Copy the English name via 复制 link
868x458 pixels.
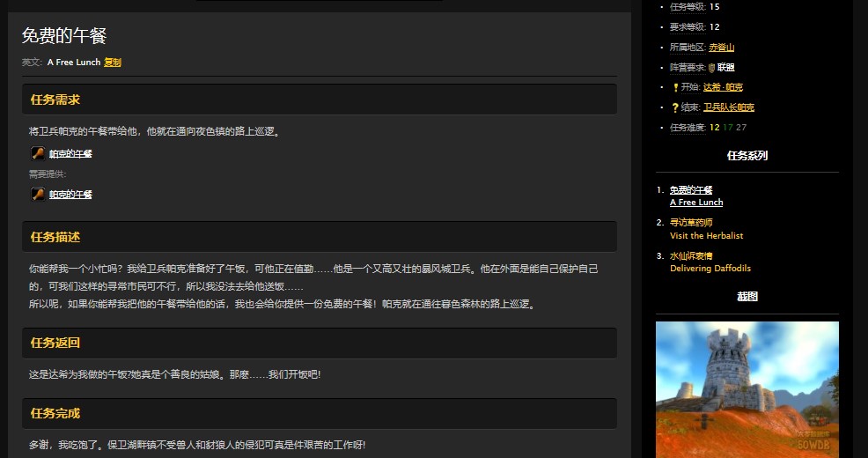[x=113, y=63]
